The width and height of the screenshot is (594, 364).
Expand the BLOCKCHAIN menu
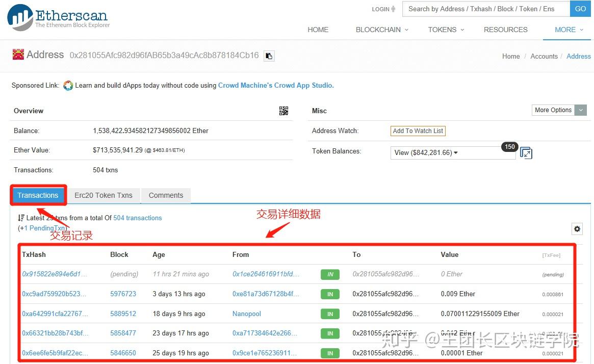[x=382, y=30]
